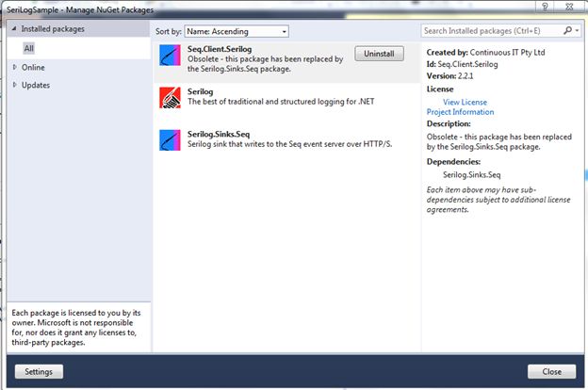Click the Id: Seq.Client.Serilog text
588x390 pixels.
pos(463,64)
